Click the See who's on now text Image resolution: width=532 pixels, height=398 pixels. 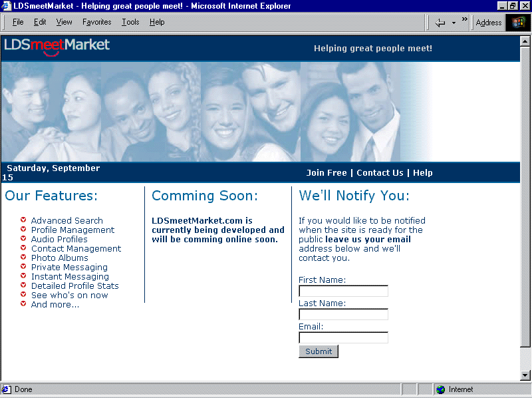click(x=70, y=296)
